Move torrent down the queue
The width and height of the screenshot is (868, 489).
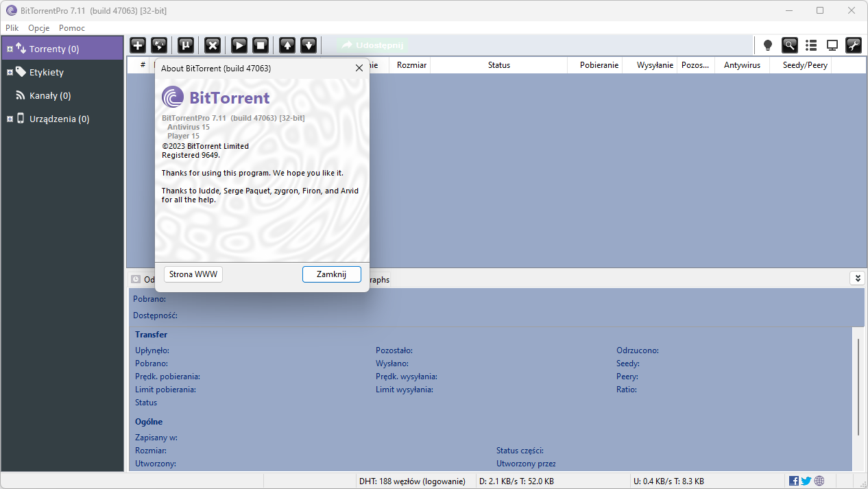point(309,45)
